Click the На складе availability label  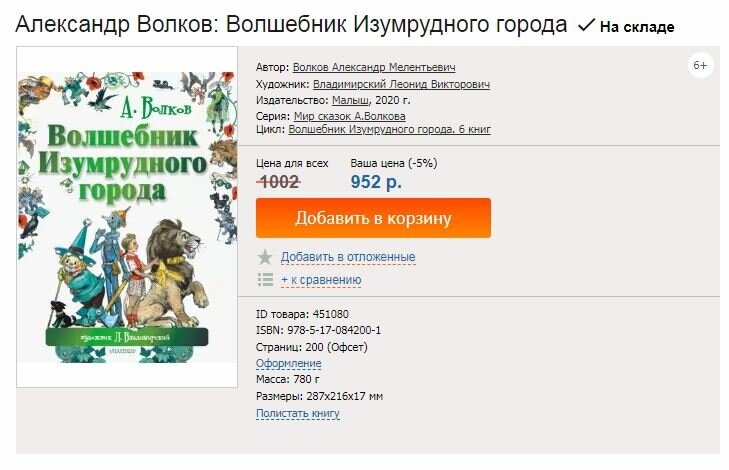(637, 26)
